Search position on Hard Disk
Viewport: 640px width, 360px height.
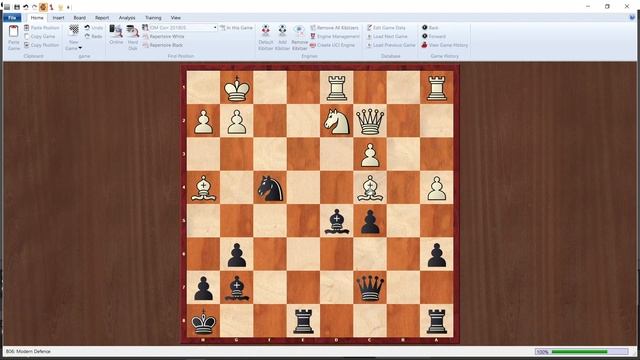click(133, 37)
